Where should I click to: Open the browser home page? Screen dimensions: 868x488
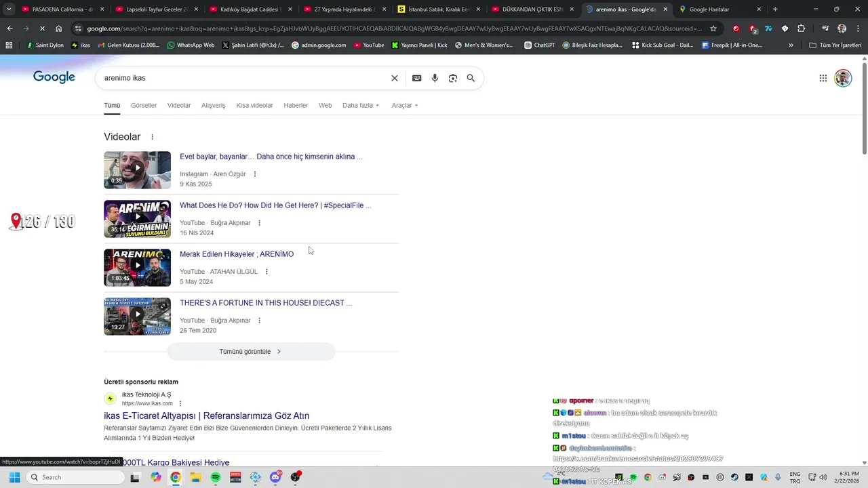(59, 28)
